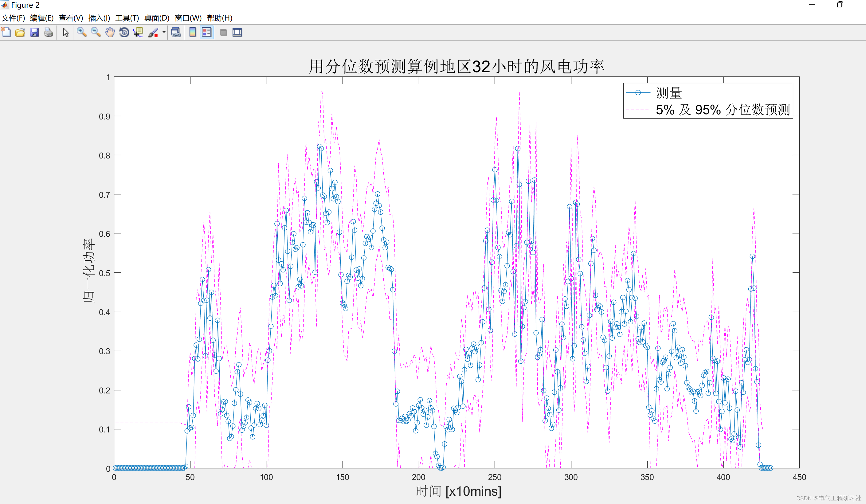The width and height of the screenshot is (866, 504).
Task: Open the 插入(I) menu
Action: [99, 18]
